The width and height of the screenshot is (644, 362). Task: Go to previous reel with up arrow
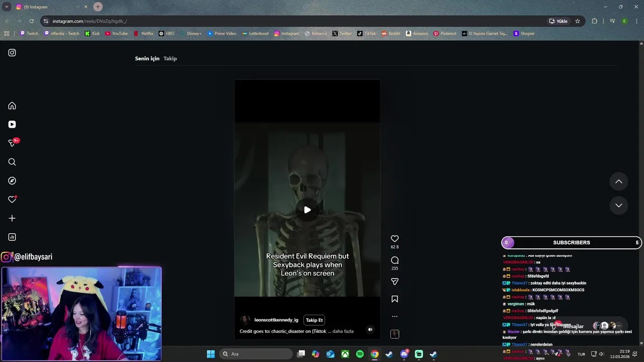click(x=619, y=182)
